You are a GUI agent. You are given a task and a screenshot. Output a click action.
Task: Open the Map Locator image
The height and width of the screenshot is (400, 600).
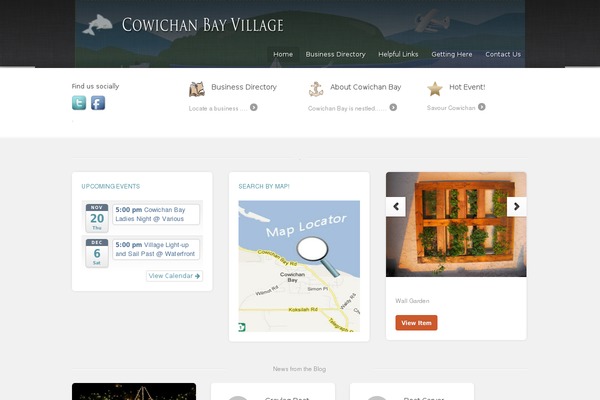(299, 266)
